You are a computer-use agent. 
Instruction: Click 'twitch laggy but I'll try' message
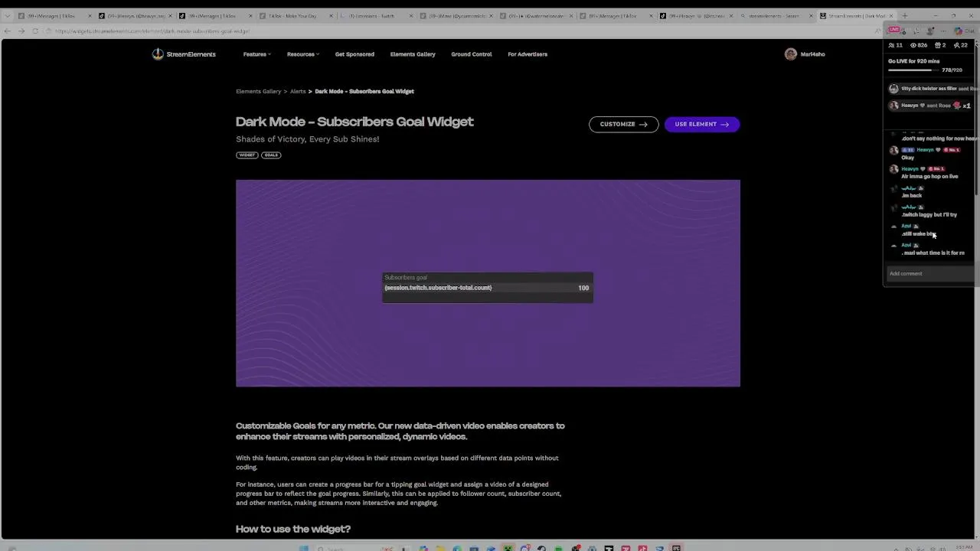tap(929, 215)
